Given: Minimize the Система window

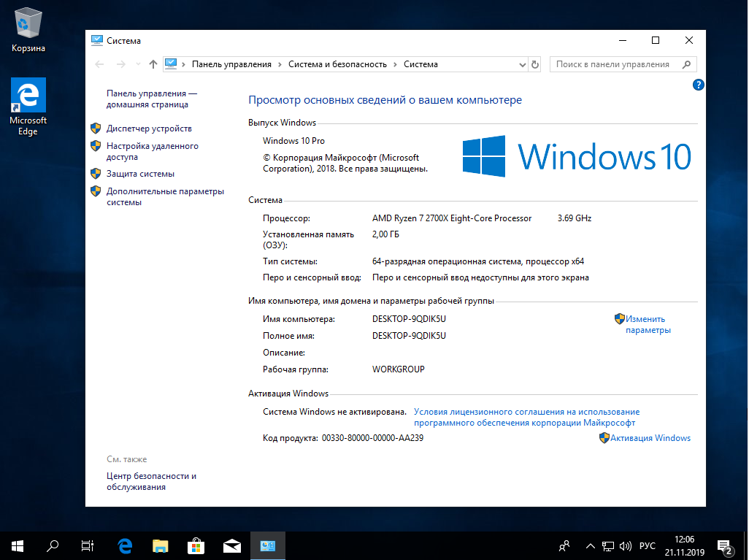Looking at the screenshot, I should pos(623,41).
